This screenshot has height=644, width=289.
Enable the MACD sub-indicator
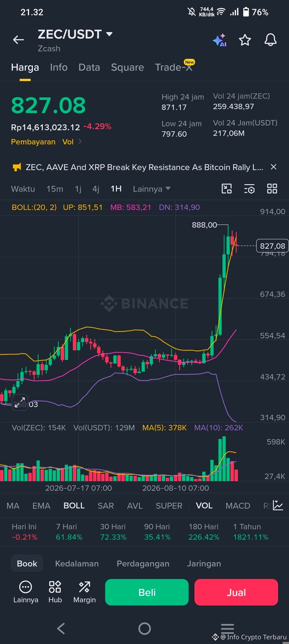click(238, 505)
